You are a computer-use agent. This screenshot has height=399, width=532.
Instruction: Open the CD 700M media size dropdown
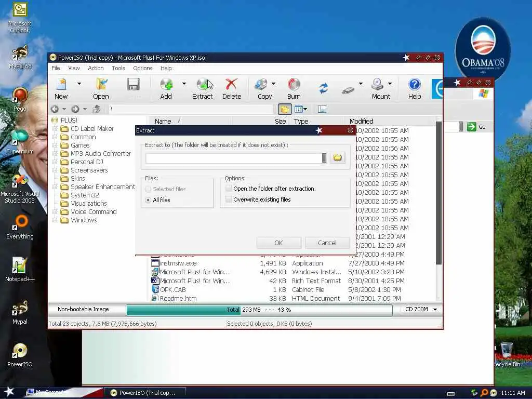[x=435, y=310]
